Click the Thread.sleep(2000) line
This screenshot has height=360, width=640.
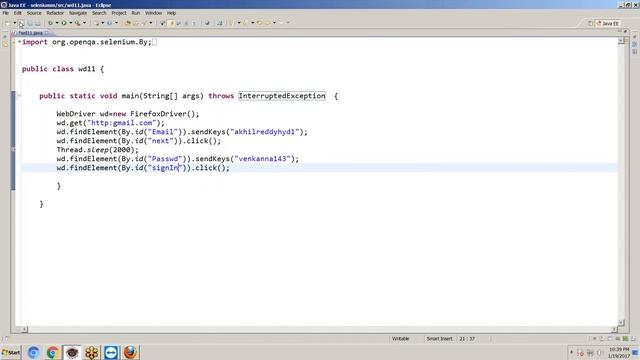tap(98, 150)
